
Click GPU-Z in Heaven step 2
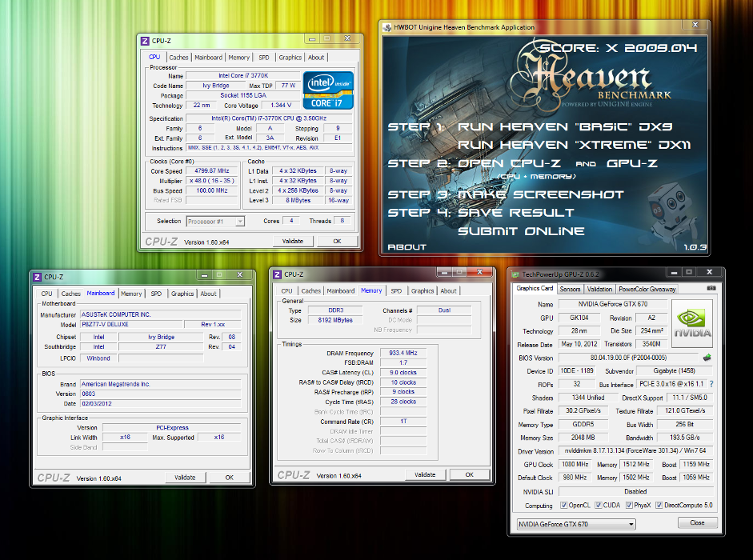(632, 164)
